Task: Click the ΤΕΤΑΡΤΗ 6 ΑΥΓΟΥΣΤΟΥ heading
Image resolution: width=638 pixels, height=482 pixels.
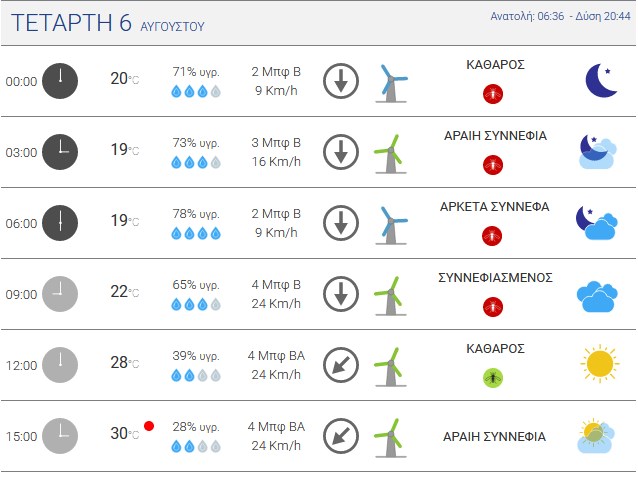Action: point(108,22)
